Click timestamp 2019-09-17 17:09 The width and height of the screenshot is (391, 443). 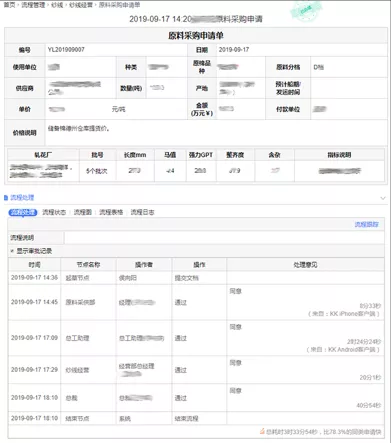coord(34,338)
